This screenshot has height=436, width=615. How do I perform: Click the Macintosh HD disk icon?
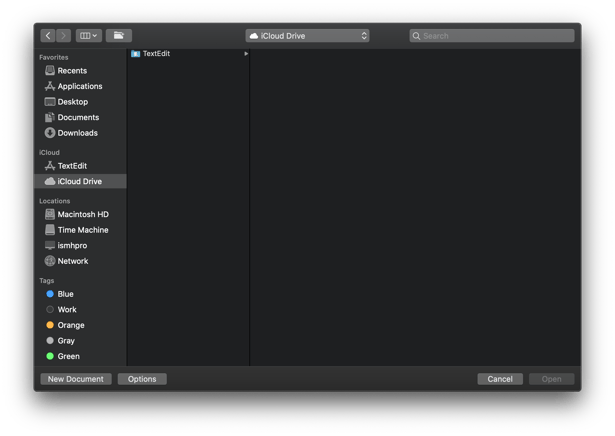tap(50, 214)
